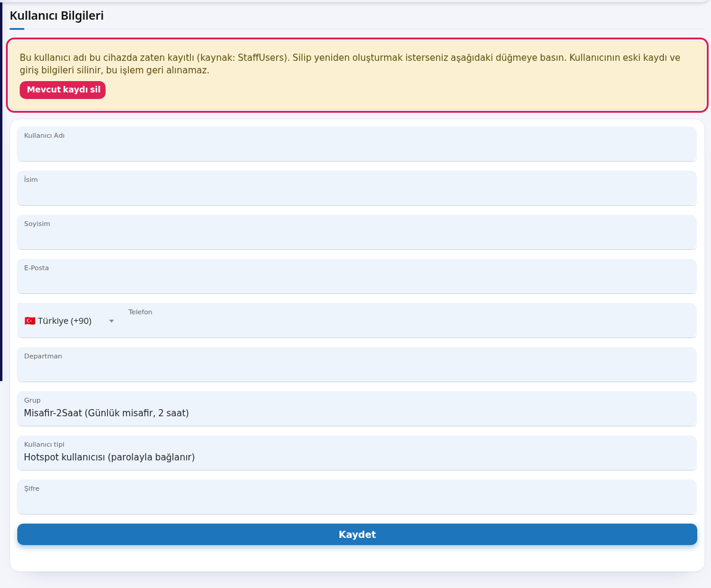Click the Kullanıcı Bilgileri heading
Screen dimensions: 711x588
pos(57,16)
